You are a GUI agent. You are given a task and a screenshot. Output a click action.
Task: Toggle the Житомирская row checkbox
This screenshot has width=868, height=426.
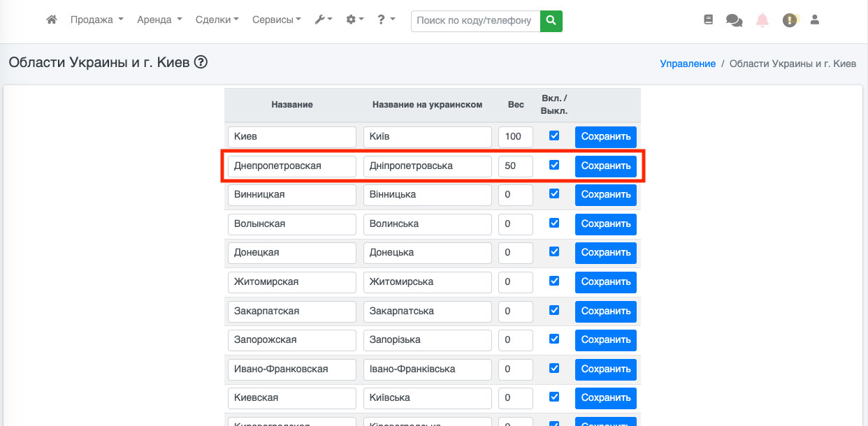point(554,281)
